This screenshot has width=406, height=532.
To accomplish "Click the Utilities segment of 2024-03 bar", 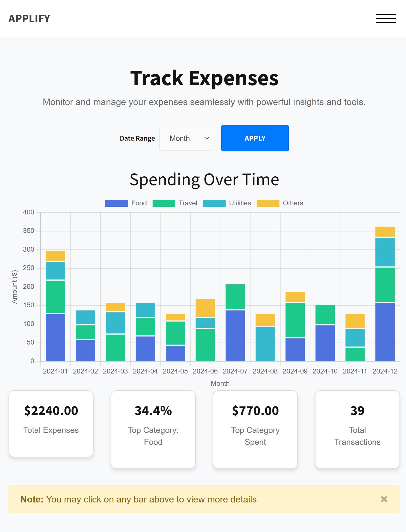I will pos(115,323).
